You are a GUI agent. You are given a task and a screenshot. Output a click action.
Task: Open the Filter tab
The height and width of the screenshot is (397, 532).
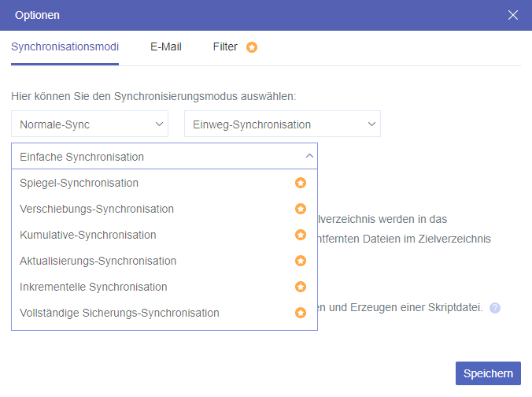[225, 47]
